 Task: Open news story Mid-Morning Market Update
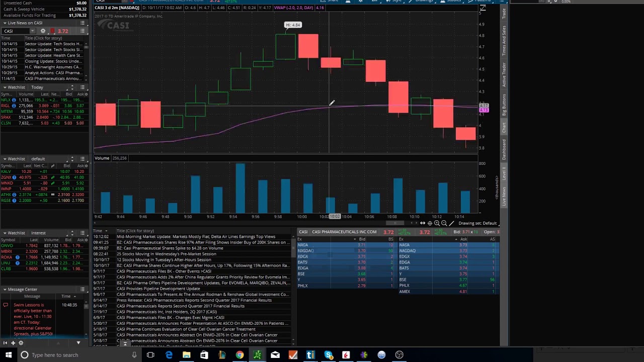[196, 237]
